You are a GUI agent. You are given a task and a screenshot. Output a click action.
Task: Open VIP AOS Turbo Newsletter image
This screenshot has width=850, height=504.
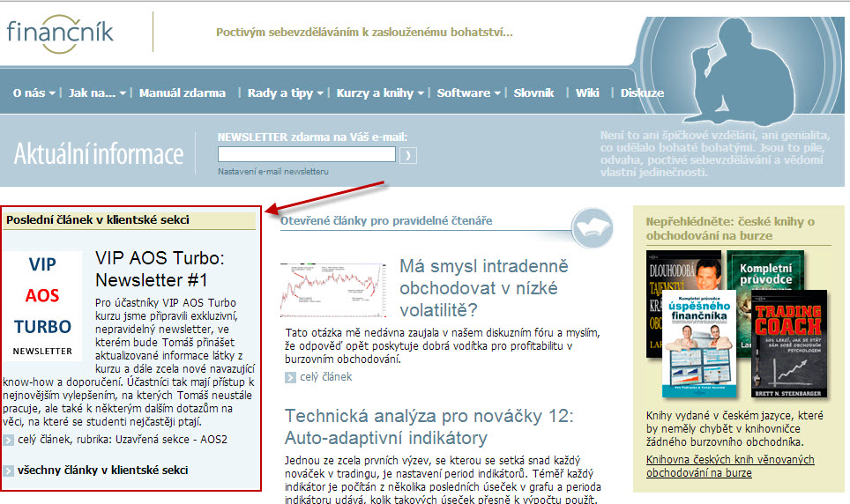(43, 307)
